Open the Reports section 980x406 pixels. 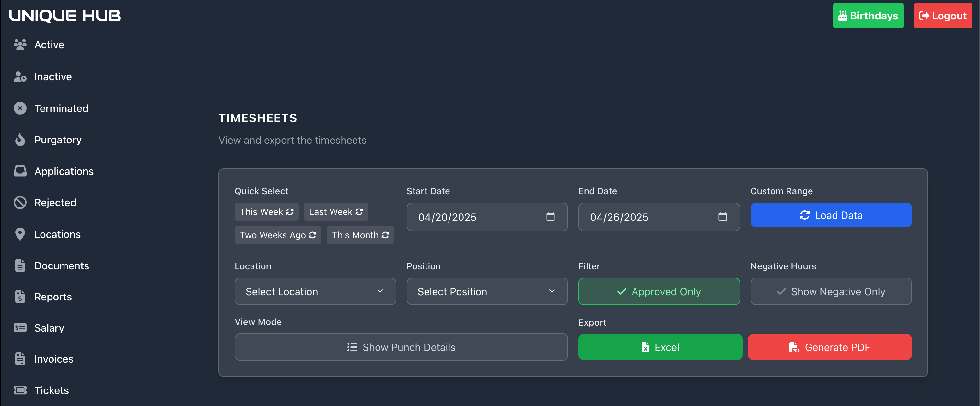pyautogui.click(x=53, y=297)
